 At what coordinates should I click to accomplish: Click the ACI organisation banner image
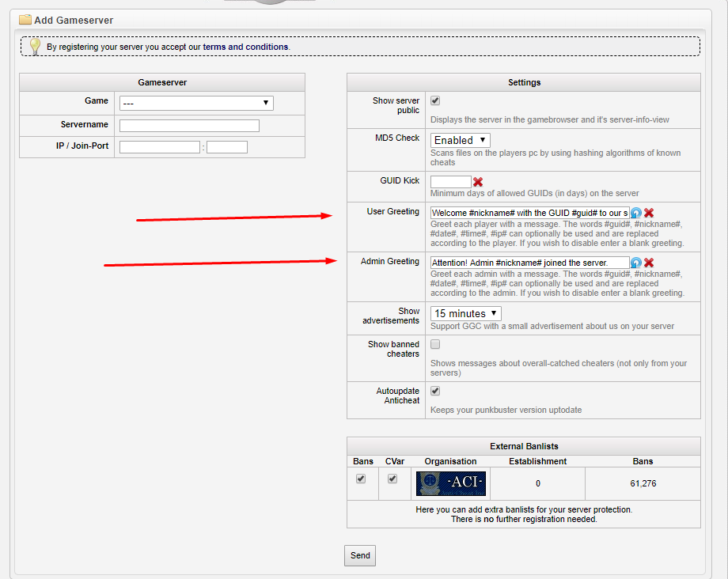[451, 483]
